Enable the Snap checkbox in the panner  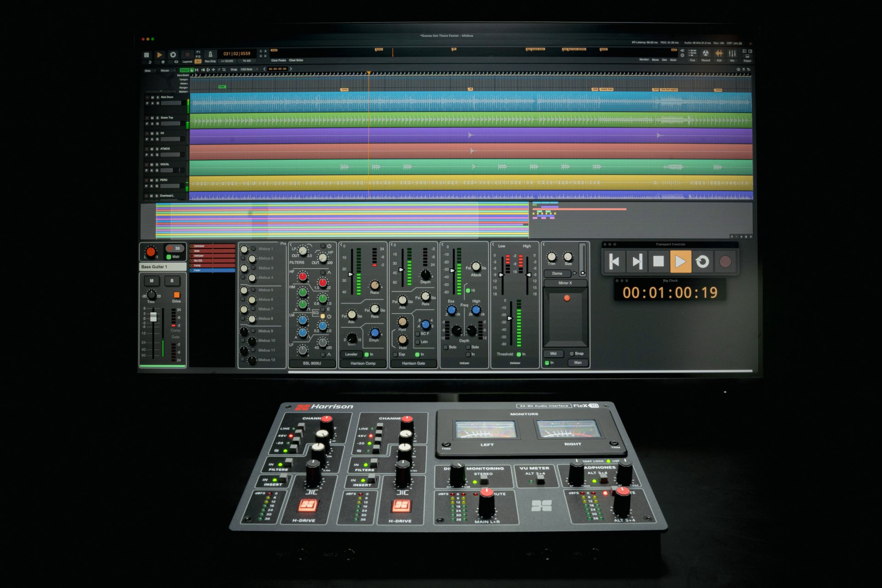click(571, 354)
